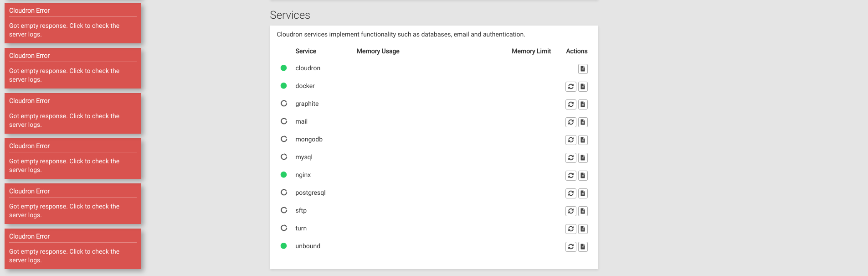Viewport: 868px width, 276px height.
Task: View the sftp service logs
Action: [583, 211]
